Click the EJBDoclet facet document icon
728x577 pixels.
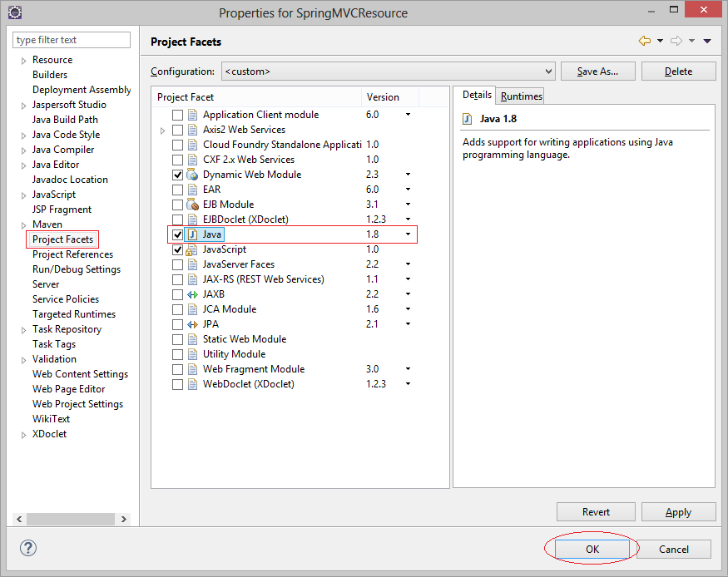coord(192,219)
